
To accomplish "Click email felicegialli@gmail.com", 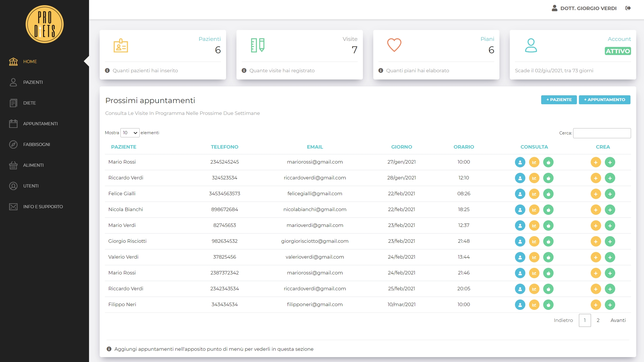I will tap(315, 194).
